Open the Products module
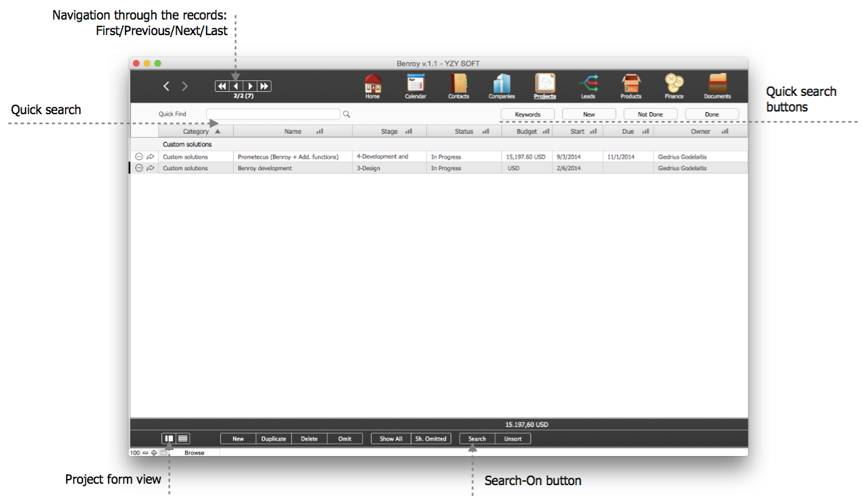The height and width of the screenshot is (502, 868). click(631, 84)
